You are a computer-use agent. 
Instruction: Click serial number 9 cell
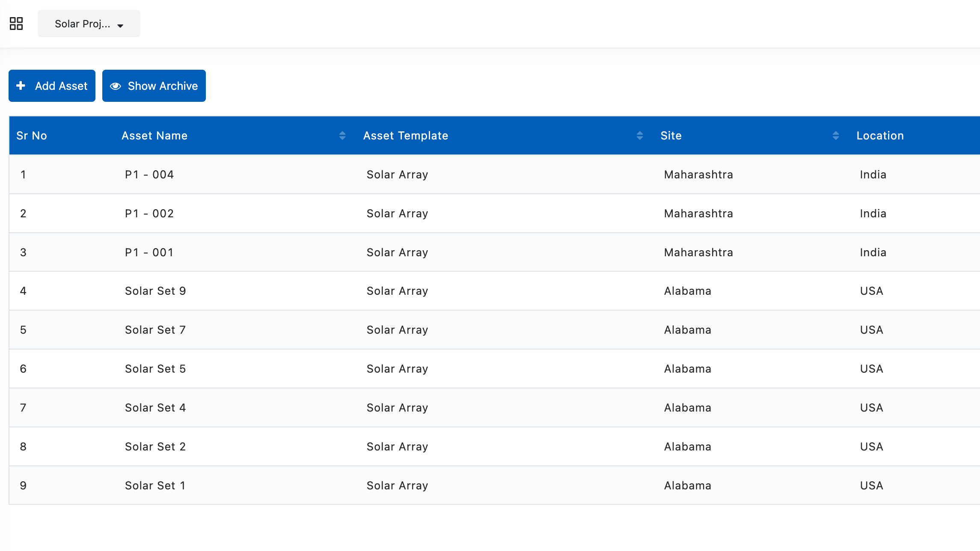pos(23,486)
